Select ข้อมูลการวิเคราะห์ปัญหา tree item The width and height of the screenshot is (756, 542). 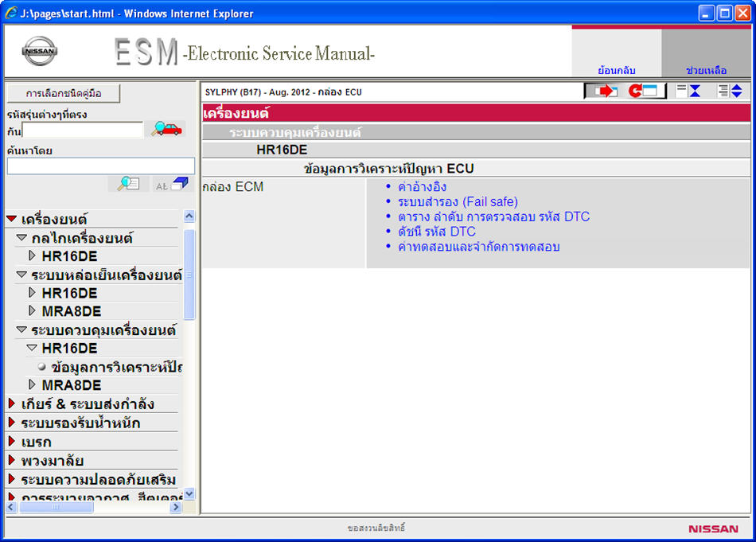pos(117,367)
